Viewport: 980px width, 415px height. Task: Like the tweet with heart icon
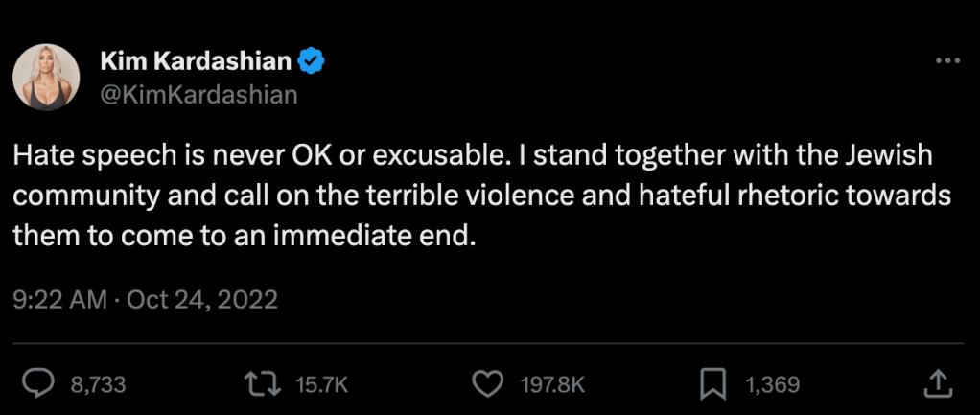(490, 383)
